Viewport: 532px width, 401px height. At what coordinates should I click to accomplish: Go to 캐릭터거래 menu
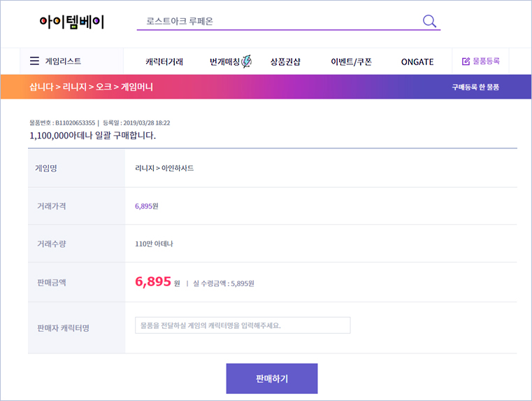(164, 62)
